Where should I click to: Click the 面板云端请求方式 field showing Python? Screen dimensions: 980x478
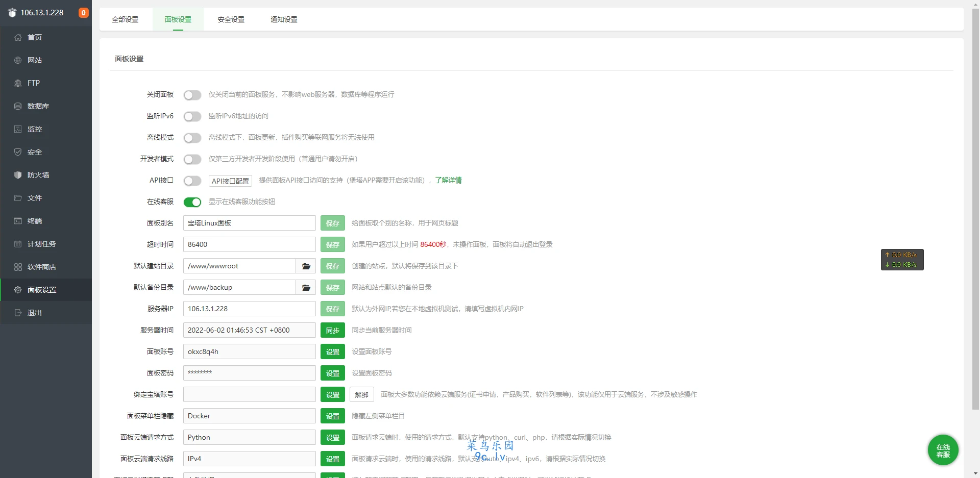(x=250, y=437)
